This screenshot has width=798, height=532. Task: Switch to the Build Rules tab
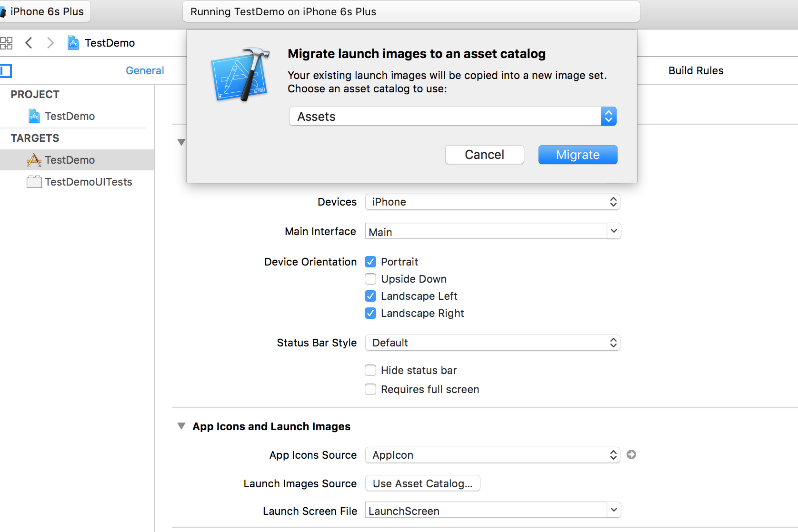(x=696, y=70)
